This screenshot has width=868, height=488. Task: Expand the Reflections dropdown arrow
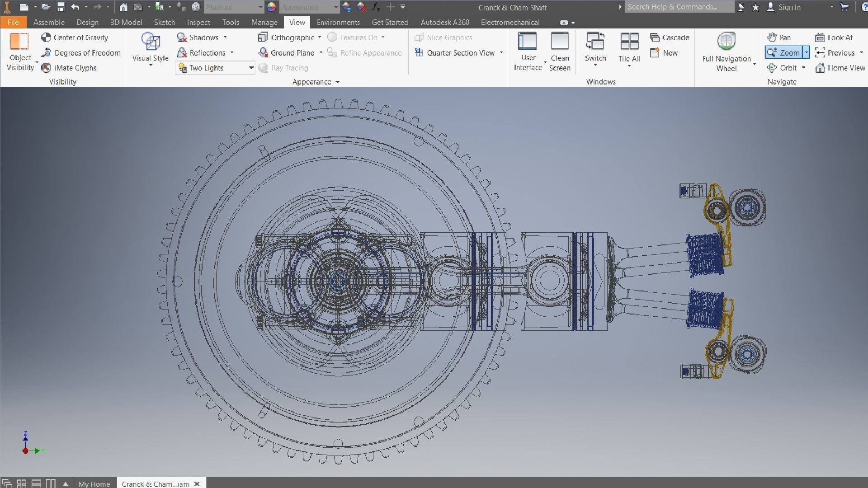click(x=232, y=53)
